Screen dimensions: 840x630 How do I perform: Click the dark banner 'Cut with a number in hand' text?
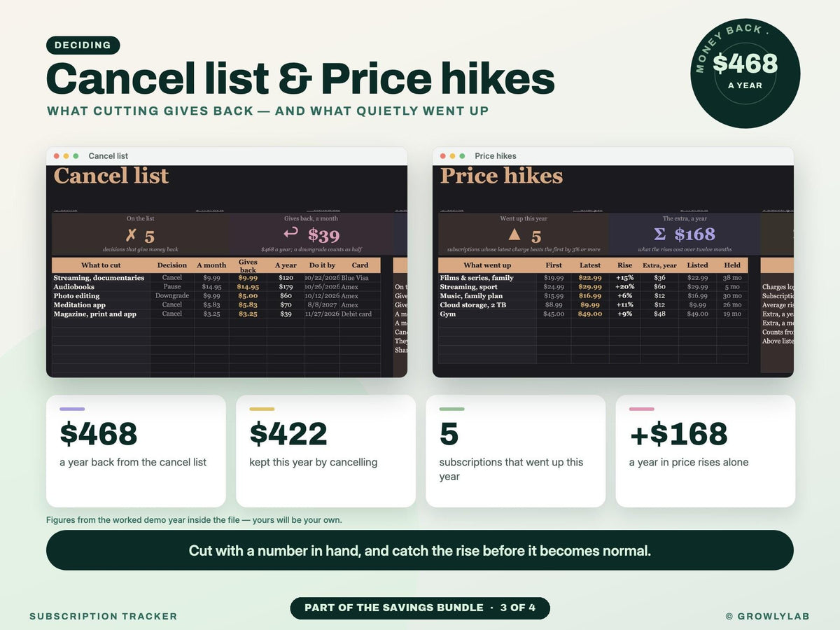click(420, 550)
